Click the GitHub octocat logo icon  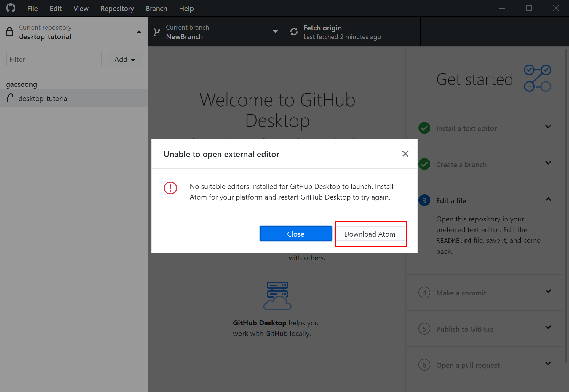point(11,8)
